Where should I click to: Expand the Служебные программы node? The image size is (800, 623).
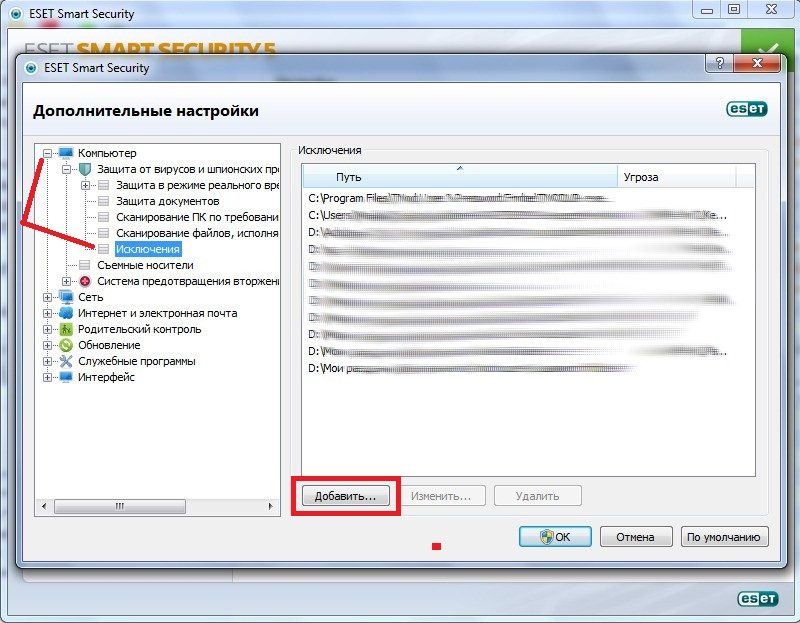click(47, 361)
